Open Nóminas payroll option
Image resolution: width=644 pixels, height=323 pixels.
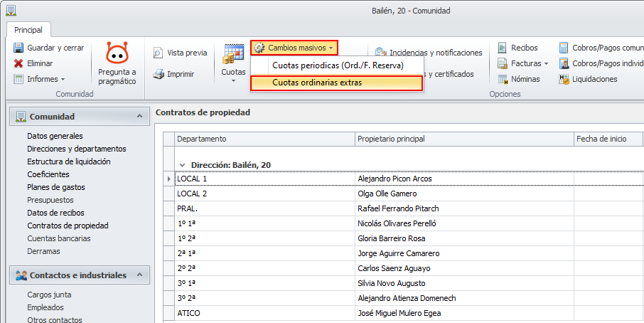coord(503,79)
